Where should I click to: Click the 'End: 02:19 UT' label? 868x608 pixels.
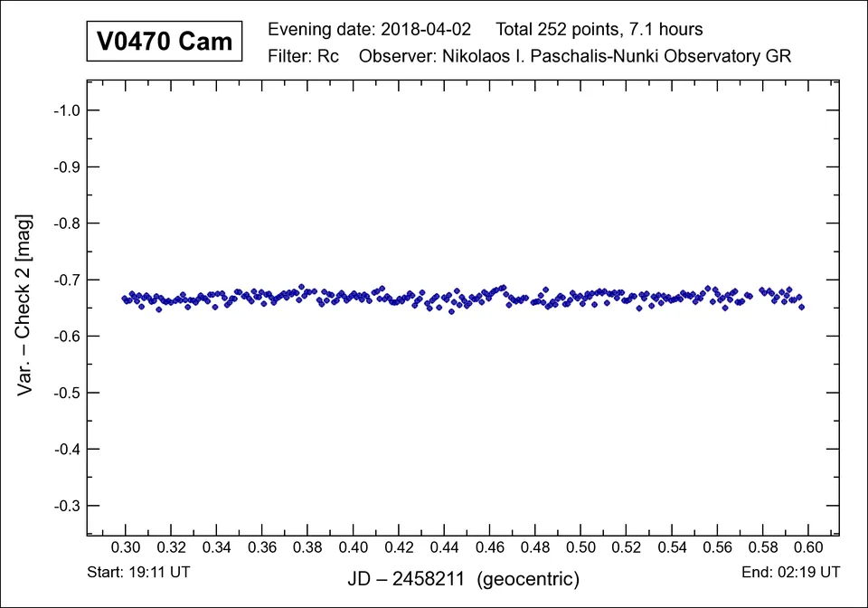click(x=790, y=572)
